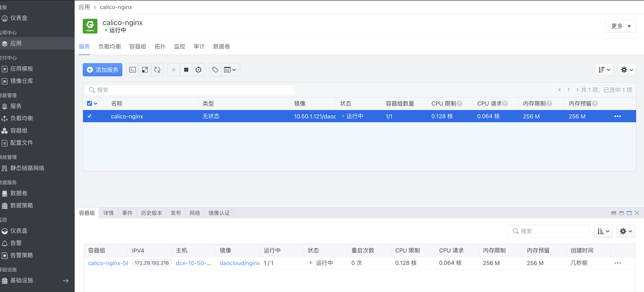Click the tag label icon
Viewport: 644px width, 292px height.
215,70
